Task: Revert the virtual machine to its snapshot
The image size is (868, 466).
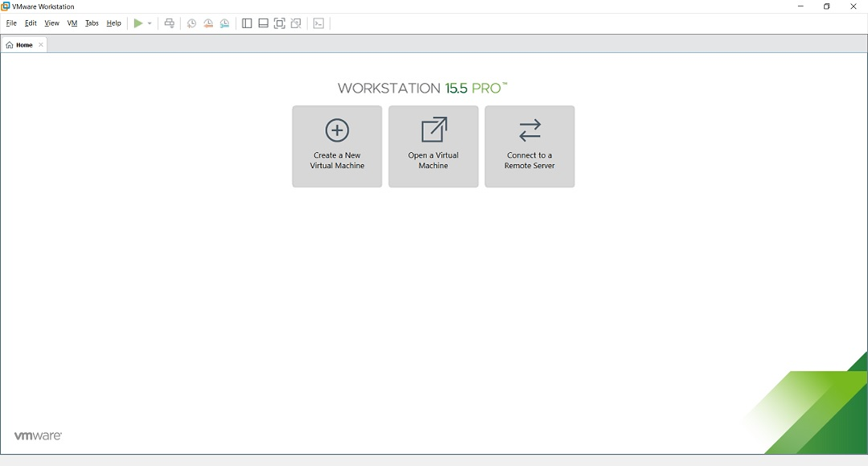Action: [x=208, y=23]
